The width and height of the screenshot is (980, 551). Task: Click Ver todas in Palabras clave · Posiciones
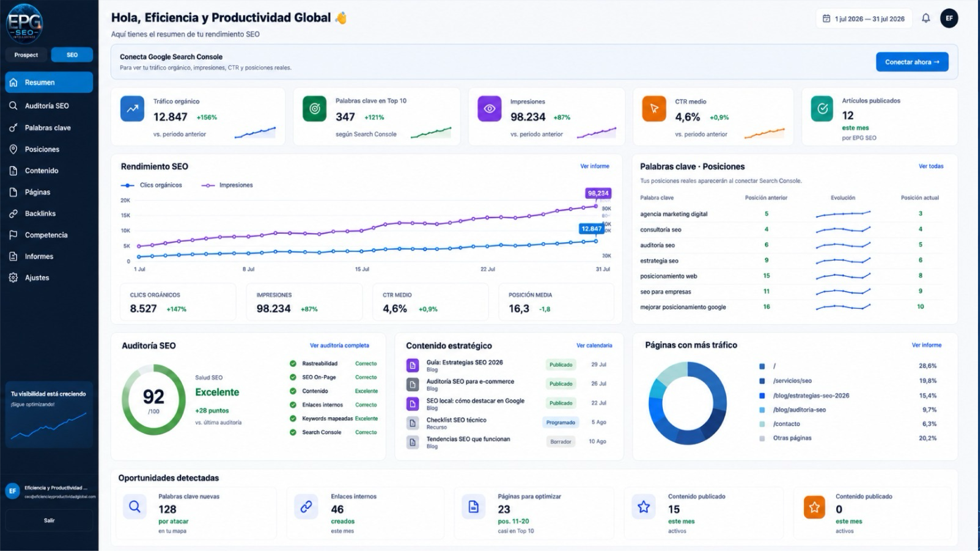point(931,166)
